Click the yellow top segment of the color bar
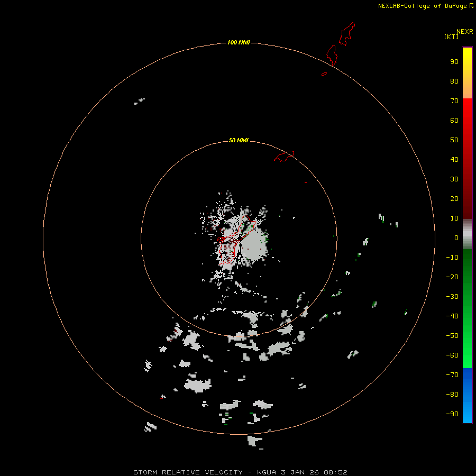The image size is (476, 476). pyautogui.click(x=467, y=73)
